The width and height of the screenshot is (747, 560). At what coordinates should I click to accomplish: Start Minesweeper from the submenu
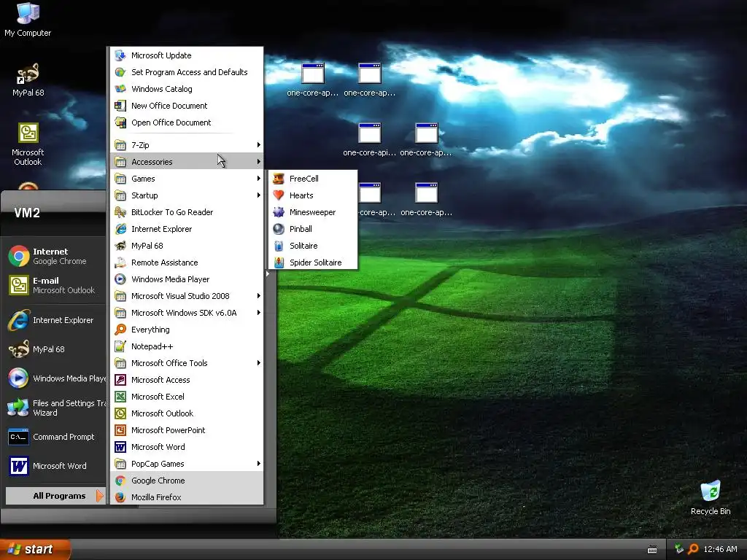pyautogui.click(x=313, y=212)
